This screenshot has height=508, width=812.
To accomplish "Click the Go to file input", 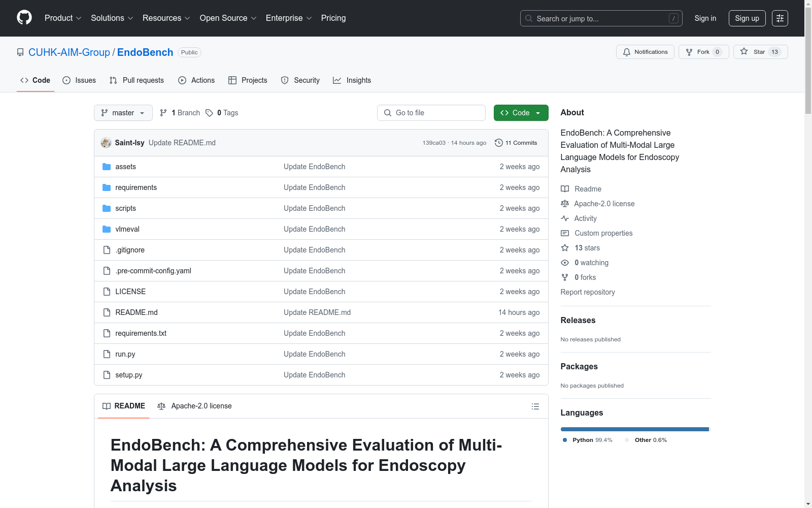I will pos(431,113).
